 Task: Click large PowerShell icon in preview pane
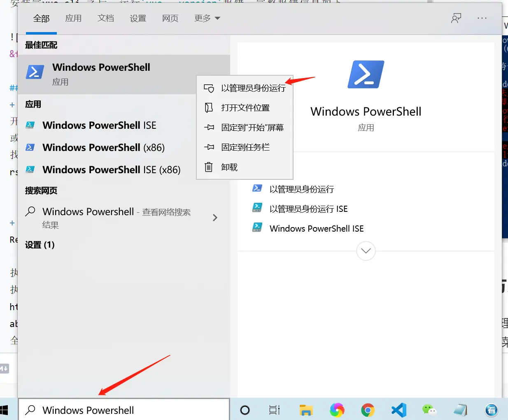[x=366, y=74]
